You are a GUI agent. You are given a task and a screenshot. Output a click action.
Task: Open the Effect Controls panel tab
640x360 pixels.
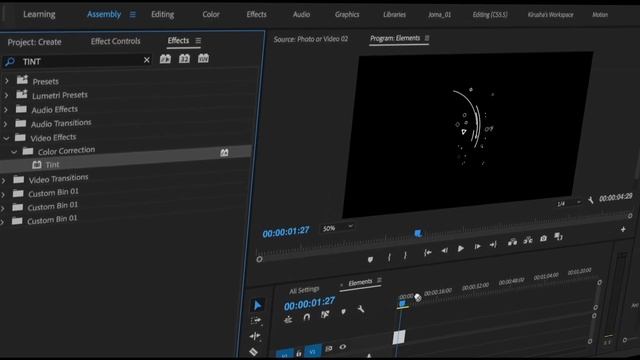tap(116, 41)
